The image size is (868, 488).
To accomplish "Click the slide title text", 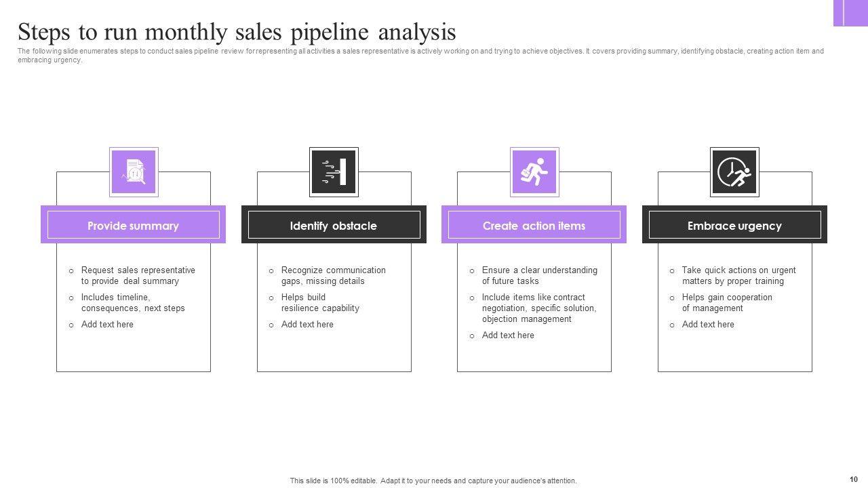I will tap(237, 32).
